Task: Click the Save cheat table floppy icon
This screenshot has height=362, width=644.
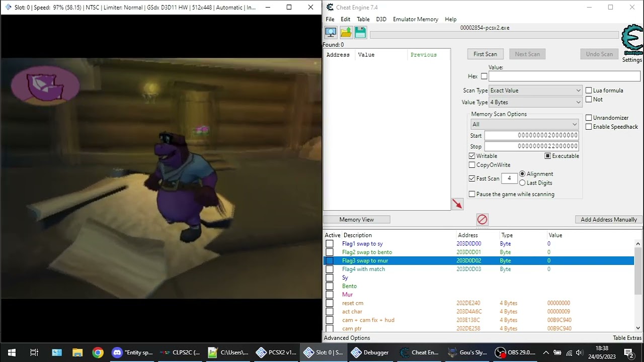Action: coord(360,33)
